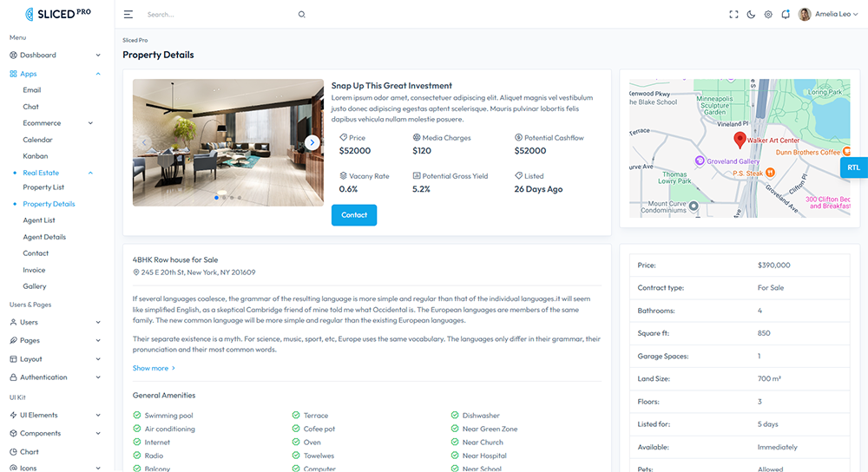Expand Ecommerce submenu in sidebar
Image resolution: width=868 pixels, height=472 pixels.
click(59, 123)
